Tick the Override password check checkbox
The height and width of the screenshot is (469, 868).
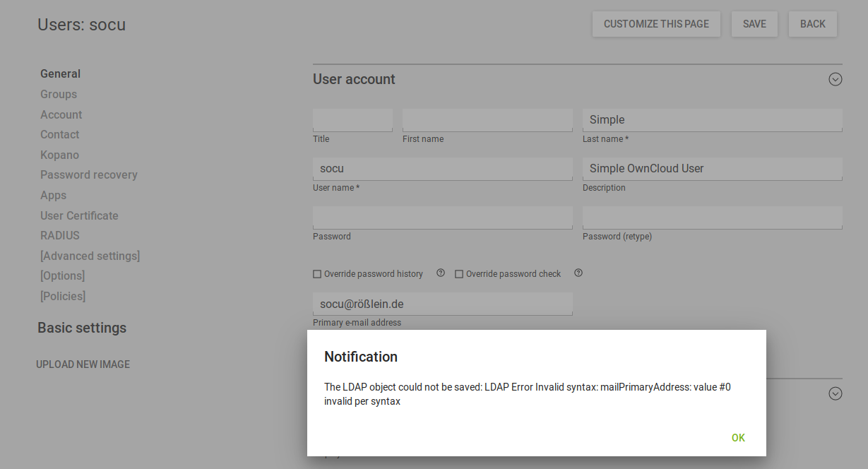tap(459, 274)
